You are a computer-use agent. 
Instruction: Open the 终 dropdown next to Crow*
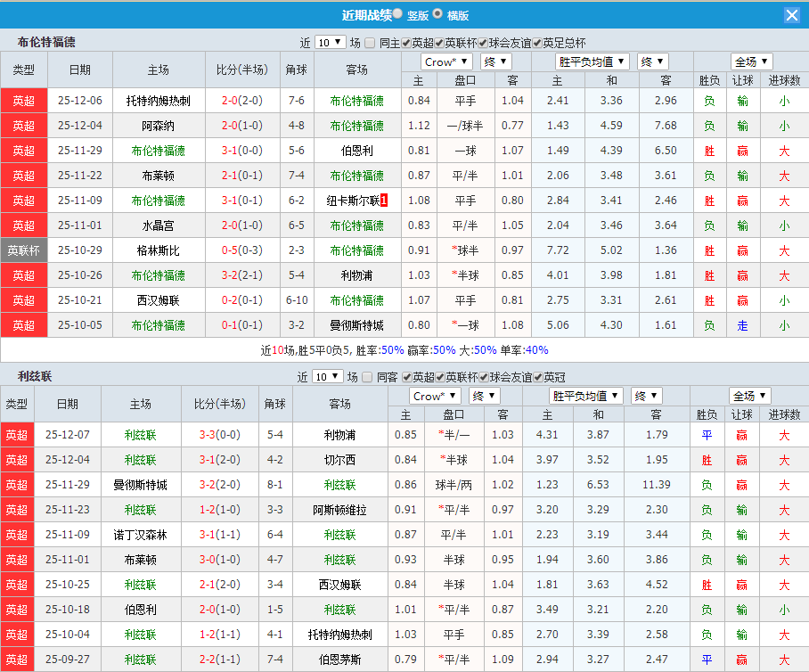tap(495, 61)
